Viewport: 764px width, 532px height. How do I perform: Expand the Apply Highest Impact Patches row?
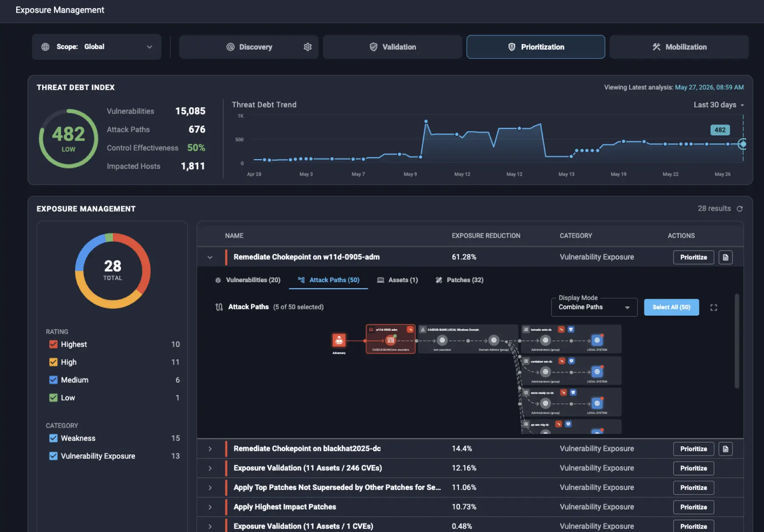(x=210, y=507)
